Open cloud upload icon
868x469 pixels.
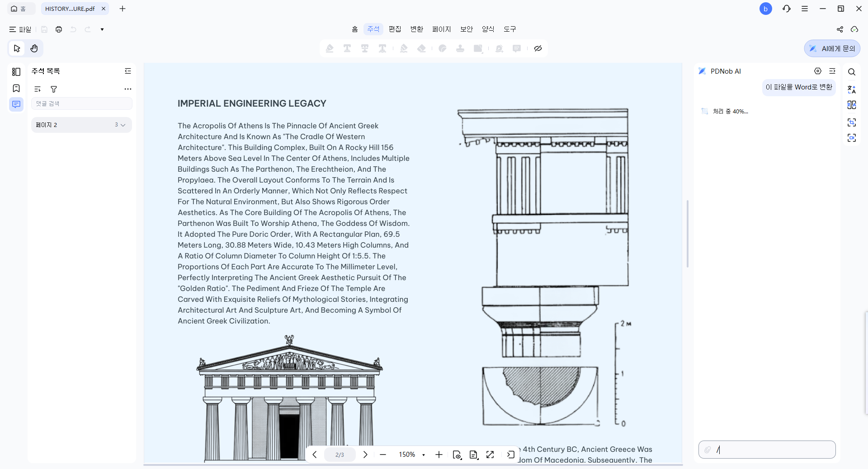(854, 29)
